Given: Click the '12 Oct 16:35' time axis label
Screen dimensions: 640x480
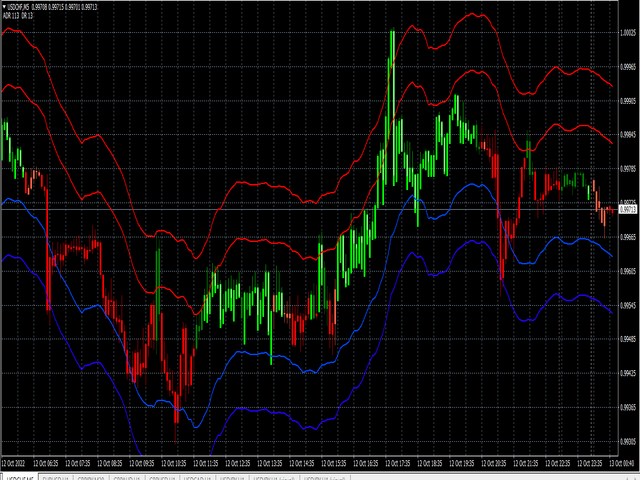Looking at the screenshot, I should pyautogui.click(x=365, y=463).
